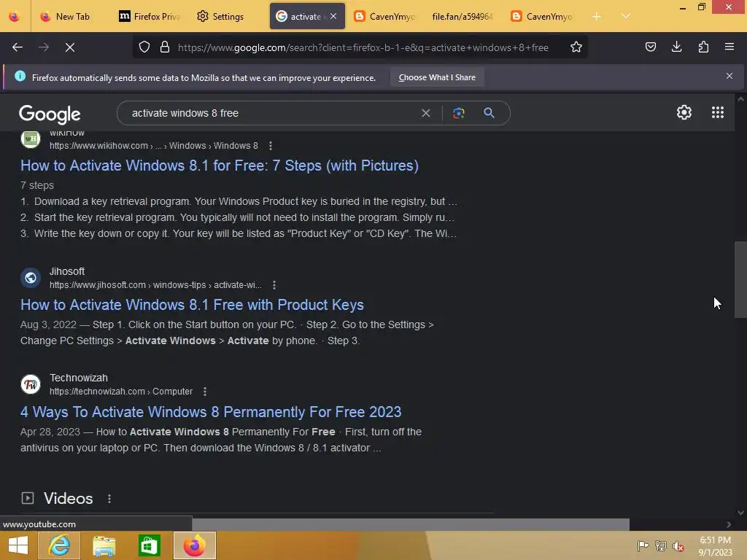Open the tracking protection shield icon

tap(144, 47)
